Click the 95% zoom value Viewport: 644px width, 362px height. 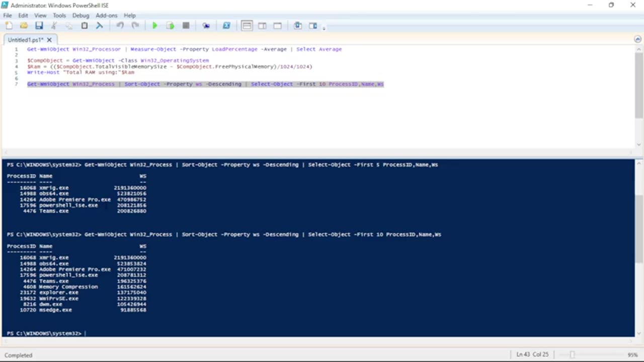(x=632, y=355)
